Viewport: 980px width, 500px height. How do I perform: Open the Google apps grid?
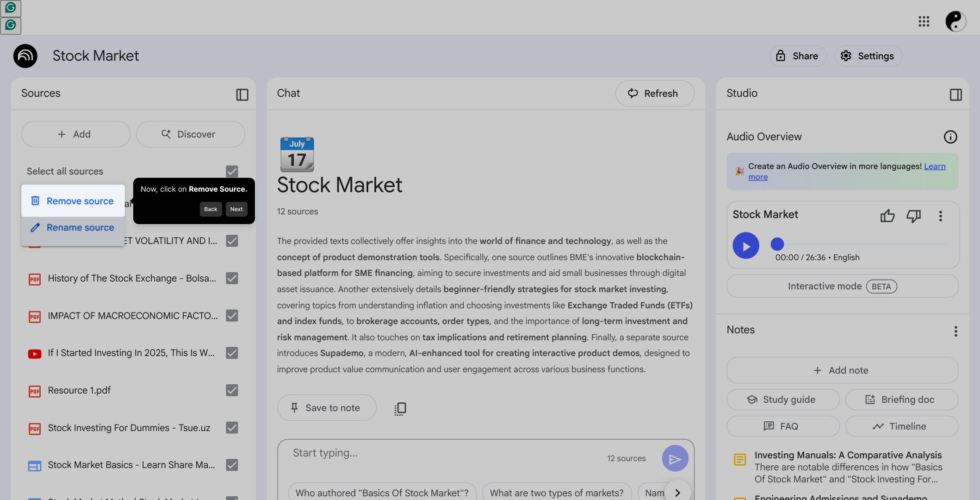coord(924,21)
